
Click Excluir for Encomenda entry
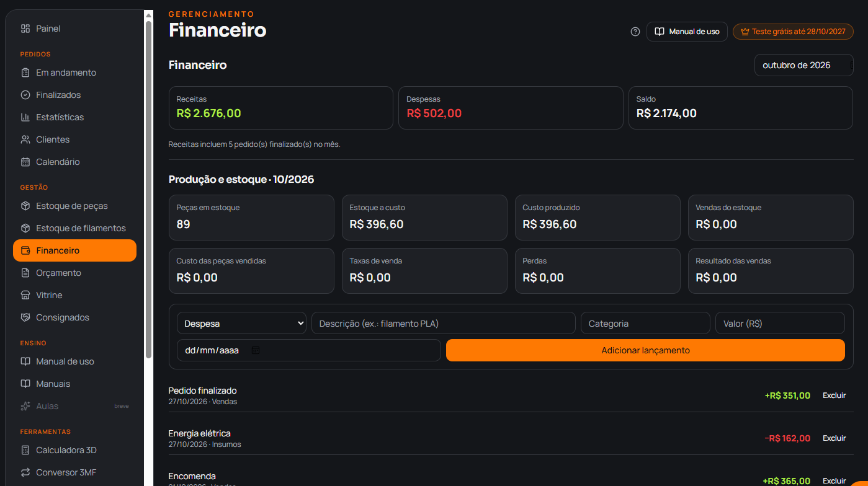click(x=834, y=481)
